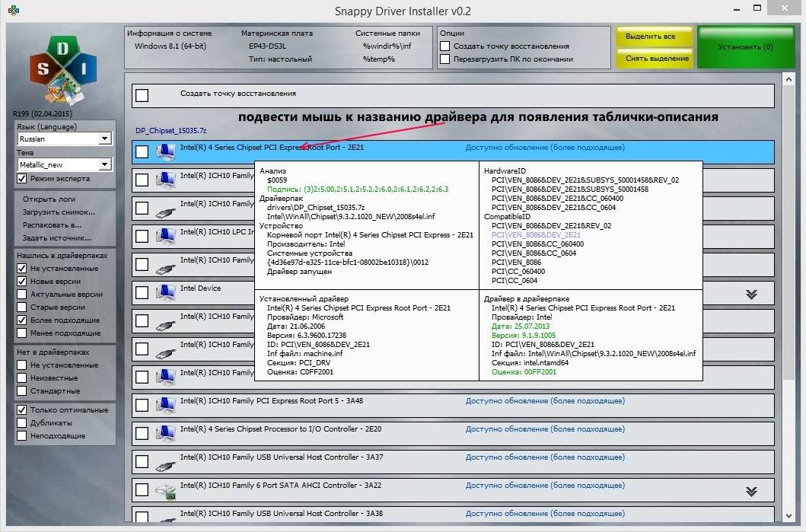Click update-available text for Host Controller 3A37
Image resolution: width=806 pixels, height=532 pixels.
545,457
